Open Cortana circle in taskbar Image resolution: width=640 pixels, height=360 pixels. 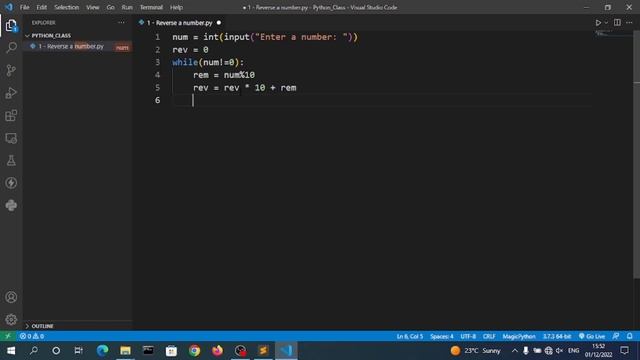pos(56,351)
